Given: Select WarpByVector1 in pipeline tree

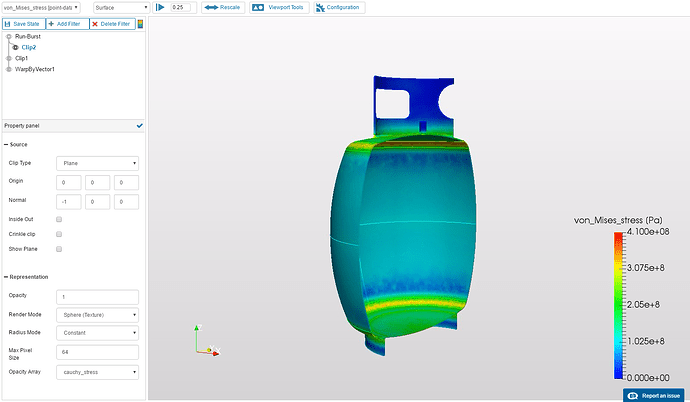Looking at the screenshot, I should tap(35, 69).
